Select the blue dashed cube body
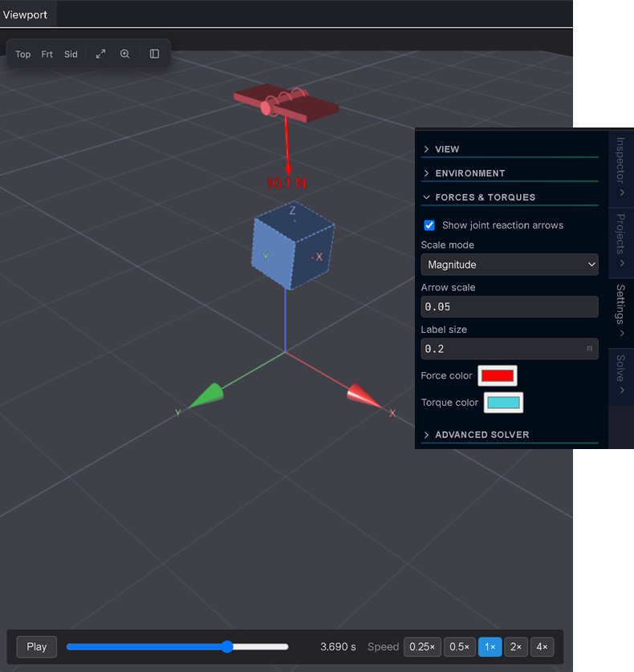The image size is (634, 672). [293, 245]
